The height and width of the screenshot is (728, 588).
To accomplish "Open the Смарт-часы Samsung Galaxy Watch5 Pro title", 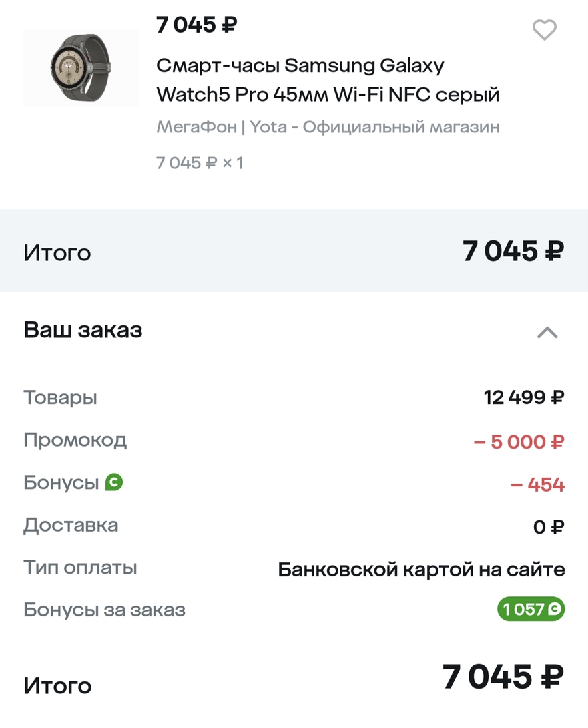I will [327, 80].
